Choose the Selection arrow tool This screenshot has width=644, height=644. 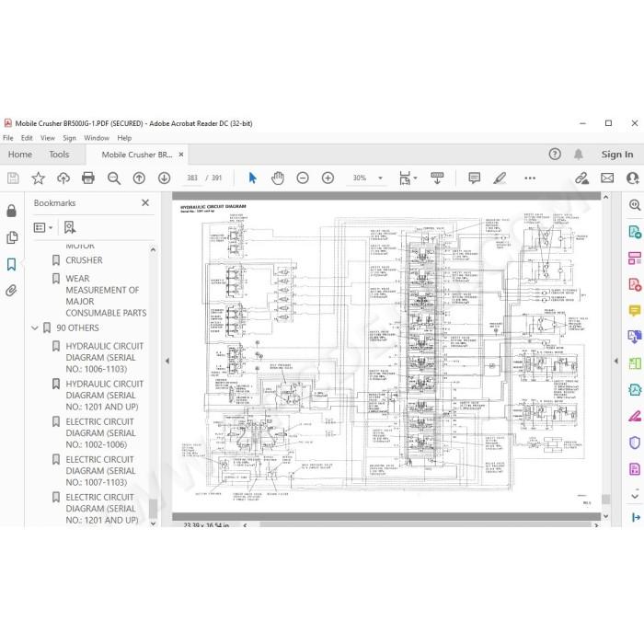coord(253,178)
